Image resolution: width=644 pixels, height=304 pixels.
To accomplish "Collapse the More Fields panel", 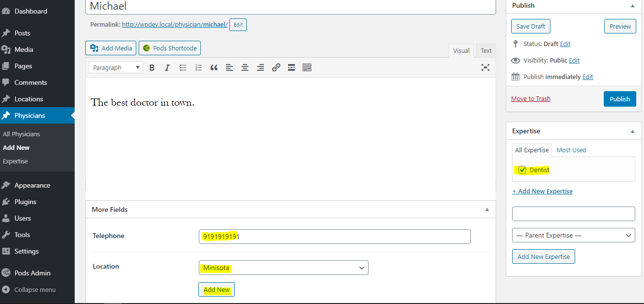I will [x=487, y=210].
